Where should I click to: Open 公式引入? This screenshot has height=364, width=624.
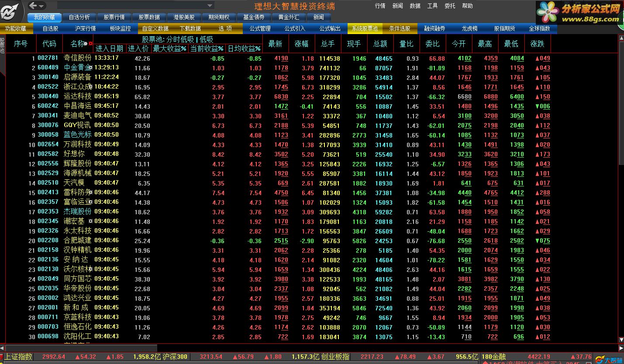(x=295, y=28)
